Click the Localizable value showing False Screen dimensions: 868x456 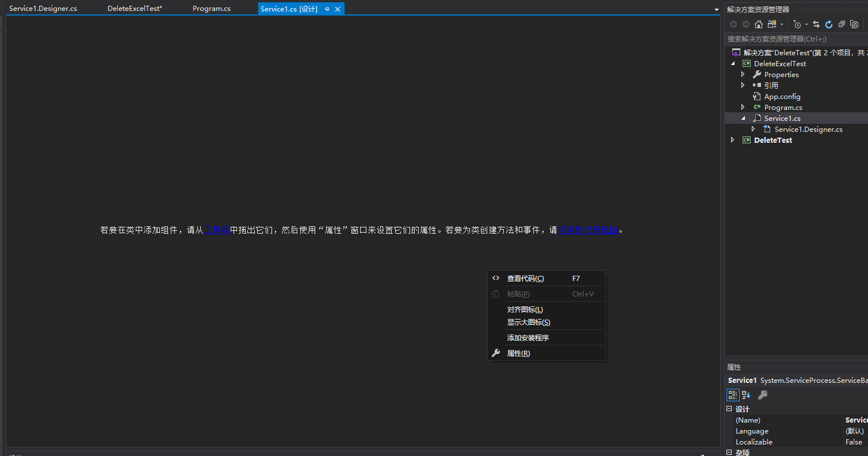click(x=854, y=442)
